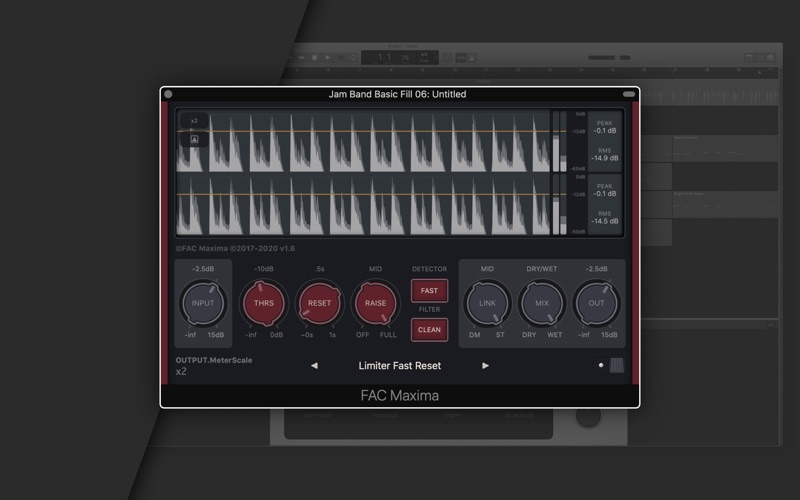This screenshot has width=800, height=500.
Task: Toggle the FAST detector button
Action: [x=430, y=290]
